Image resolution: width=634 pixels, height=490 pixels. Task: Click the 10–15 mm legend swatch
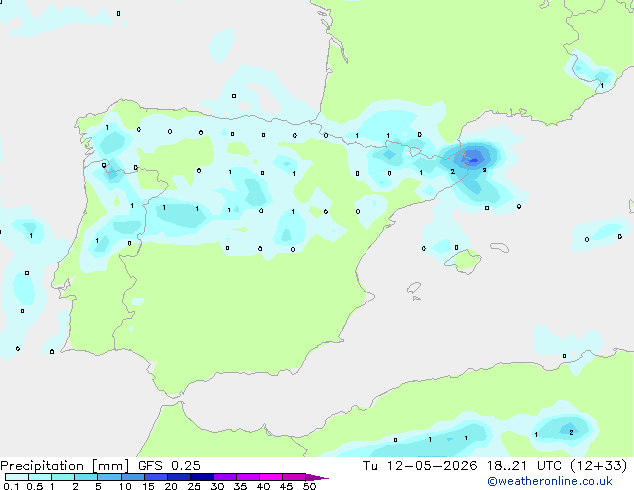132,477
